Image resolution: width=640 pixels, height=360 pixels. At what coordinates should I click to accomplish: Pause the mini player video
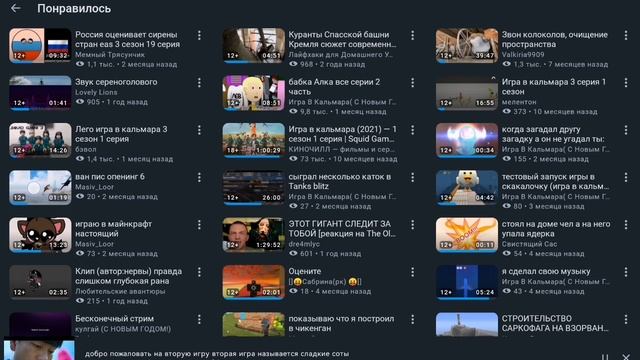click(x=605, y=357)
